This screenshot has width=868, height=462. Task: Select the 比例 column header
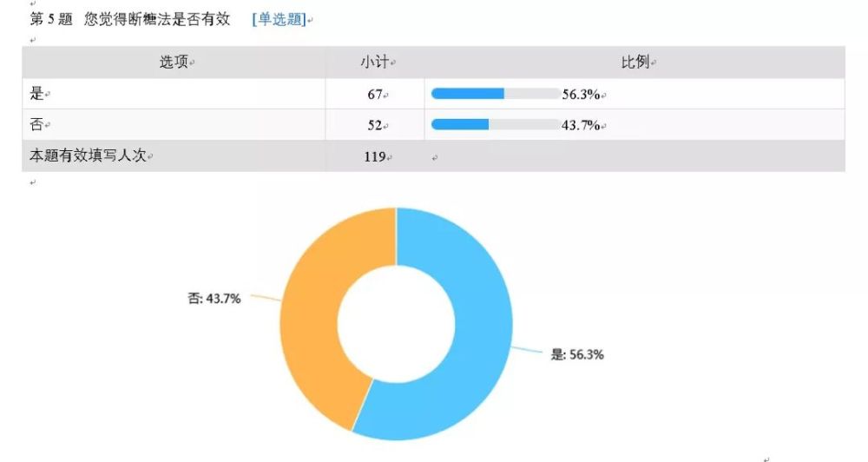coord(635,62)
